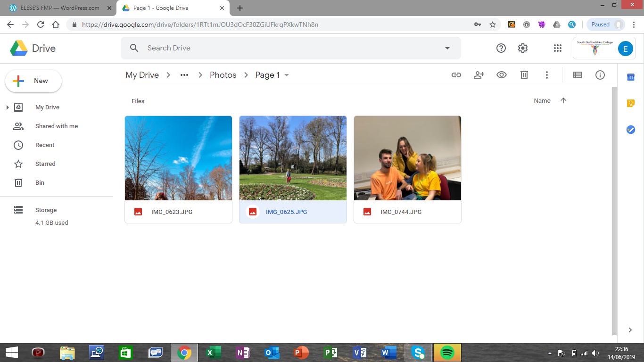Click the New button
644x362 pixels.
33,81
